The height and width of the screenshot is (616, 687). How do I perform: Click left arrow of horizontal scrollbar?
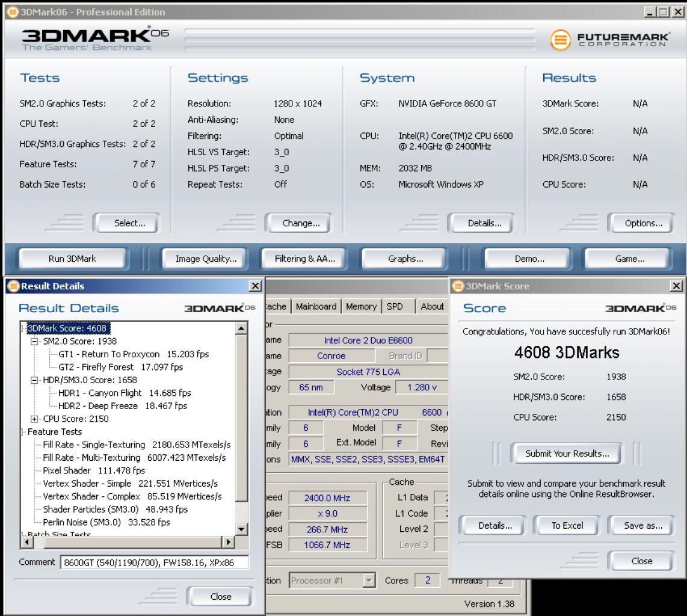click(x=27, y=542)
